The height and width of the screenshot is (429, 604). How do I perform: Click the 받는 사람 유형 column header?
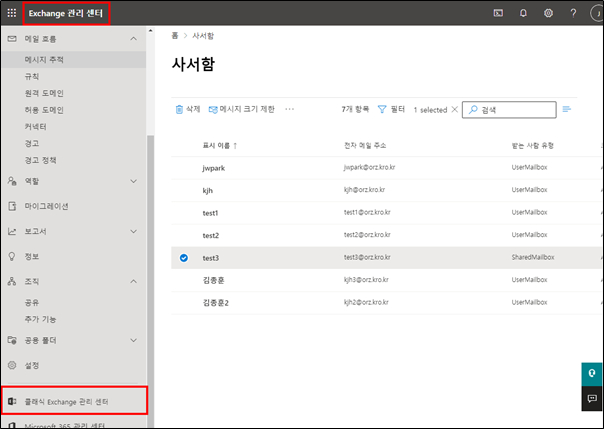coord(533,145)
